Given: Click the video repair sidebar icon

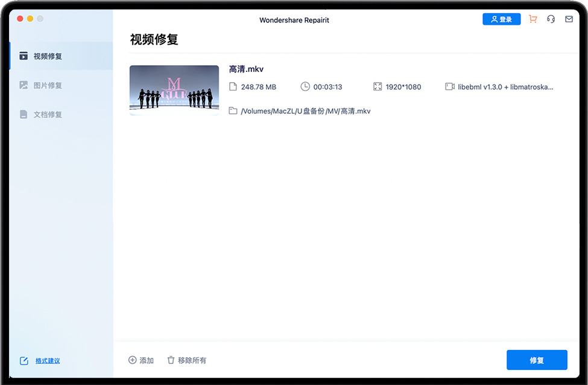Looking at the screenshot, I should tap(24, 56).
